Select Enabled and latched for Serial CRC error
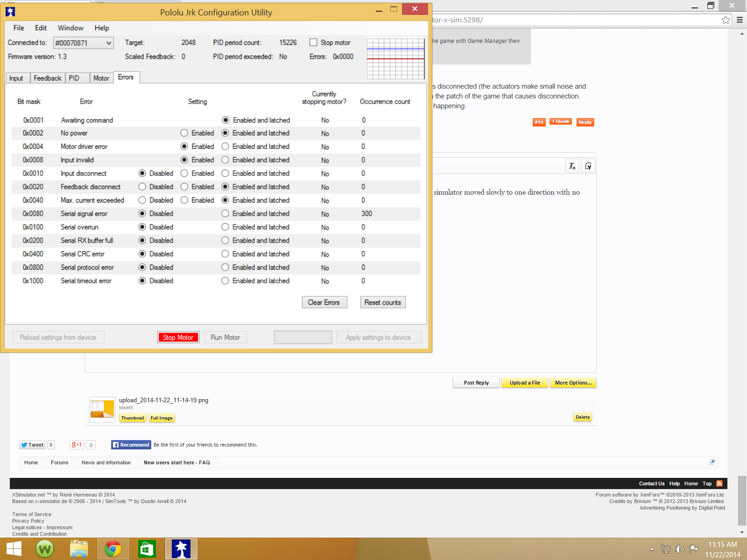747x560 pixels. point(225,254)
